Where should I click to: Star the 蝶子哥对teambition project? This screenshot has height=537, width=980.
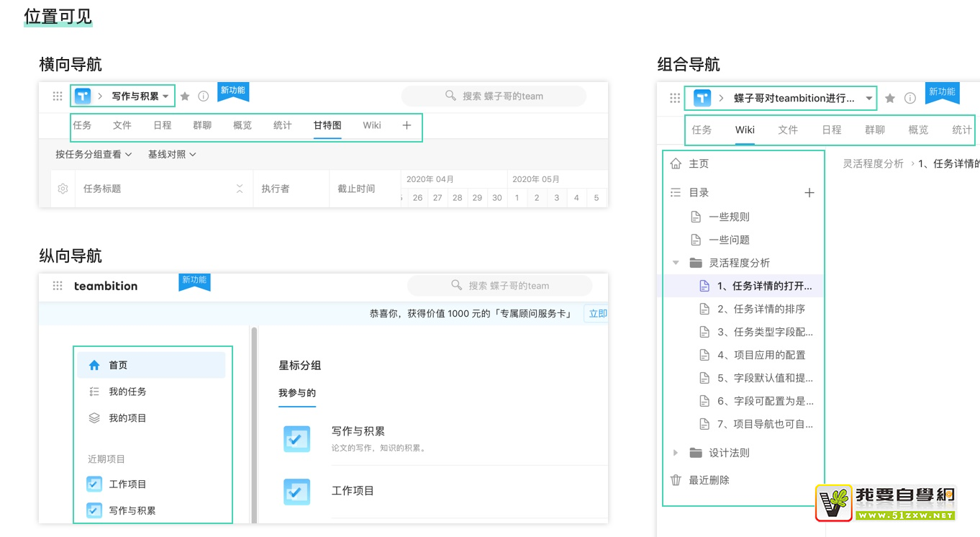click(x=890, y=98)
